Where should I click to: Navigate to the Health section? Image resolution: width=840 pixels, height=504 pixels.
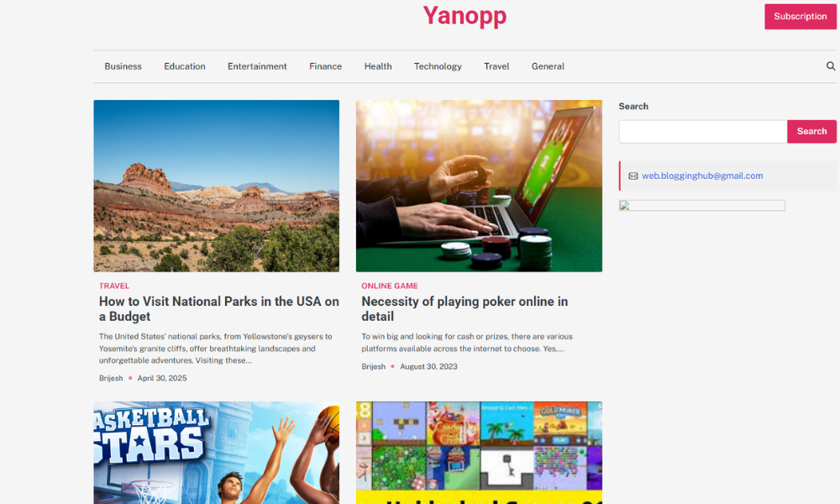pos(378,66)
